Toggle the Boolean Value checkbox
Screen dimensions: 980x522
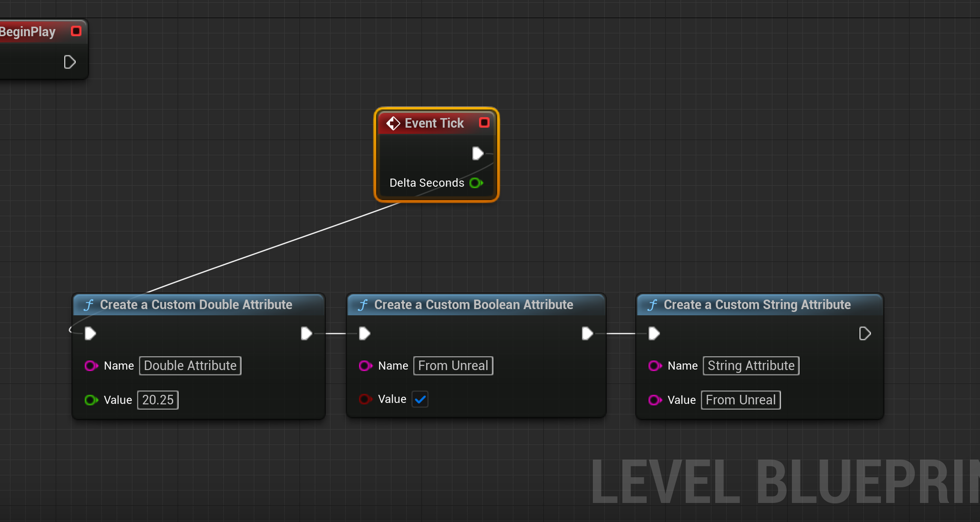click(x=420, y=399)
